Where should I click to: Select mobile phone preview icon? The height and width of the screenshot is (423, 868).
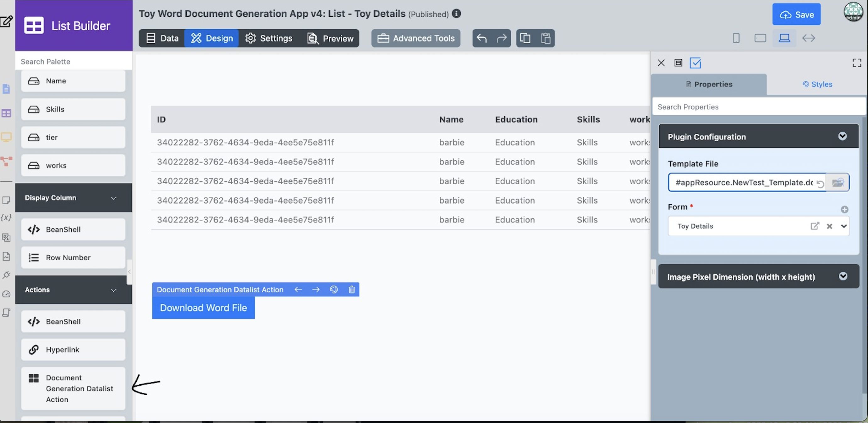(x=736, y=38)
